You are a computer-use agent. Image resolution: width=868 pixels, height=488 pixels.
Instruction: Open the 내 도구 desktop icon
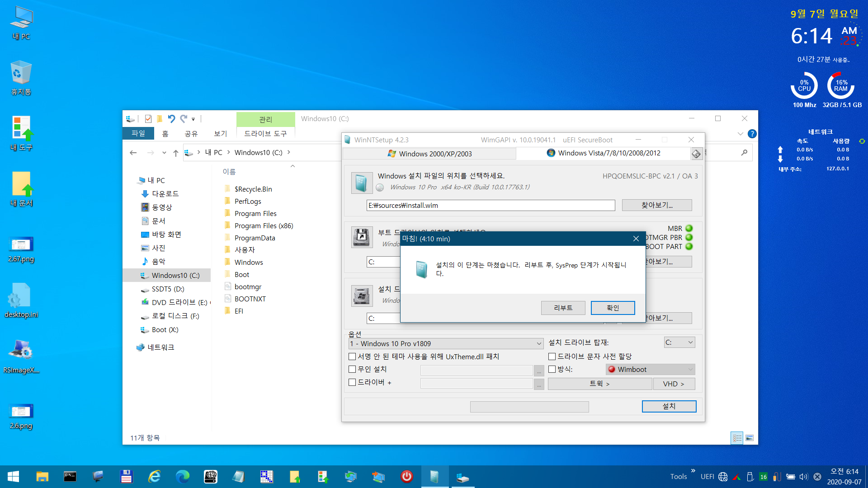[21, 133]
